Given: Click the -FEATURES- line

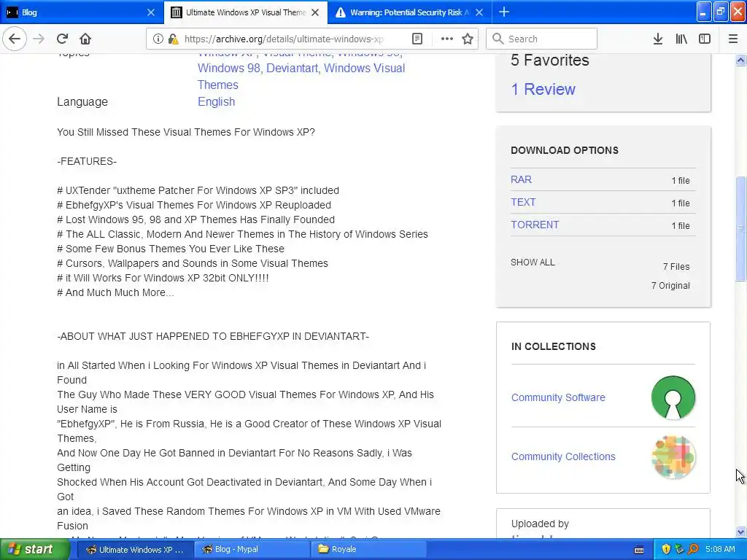Looking at the screenshot, I should (87, 161).
